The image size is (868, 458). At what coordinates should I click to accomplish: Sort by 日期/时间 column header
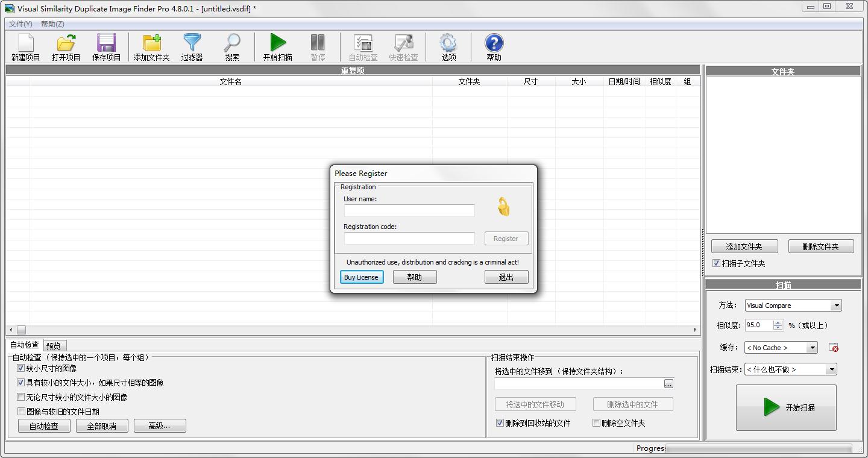point(624,81)
